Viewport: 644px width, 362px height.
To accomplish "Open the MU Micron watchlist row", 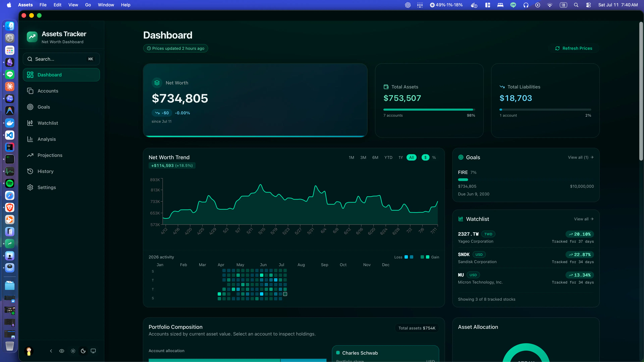I will [x=526, y=278].
